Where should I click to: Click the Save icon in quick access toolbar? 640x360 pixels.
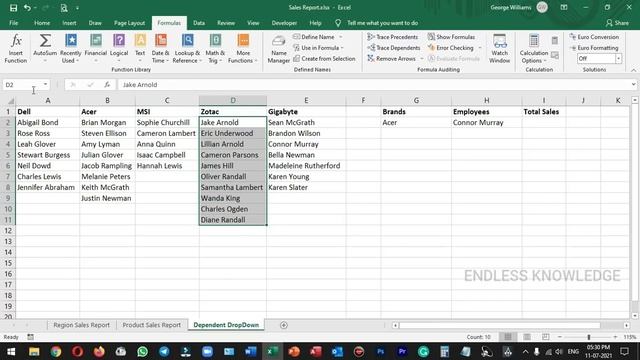[x=13, y=7]
